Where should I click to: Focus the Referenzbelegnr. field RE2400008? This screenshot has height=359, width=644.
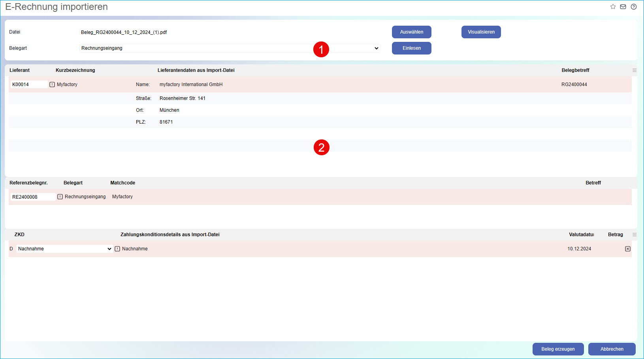(33, 197)
